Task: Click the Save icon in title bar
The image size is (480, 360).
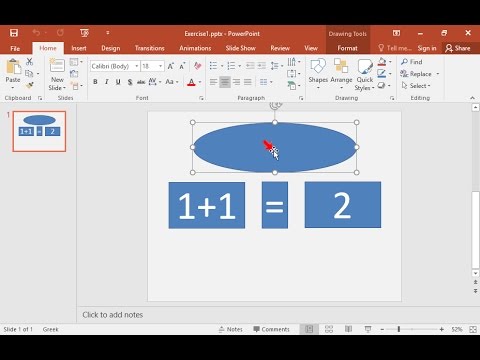Action: click(x=14, y=33)
